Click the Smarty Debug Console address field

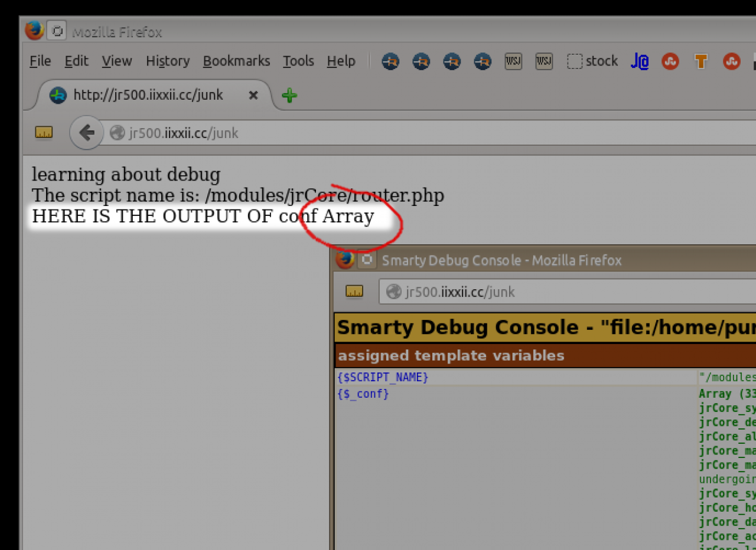coord(561,292)
